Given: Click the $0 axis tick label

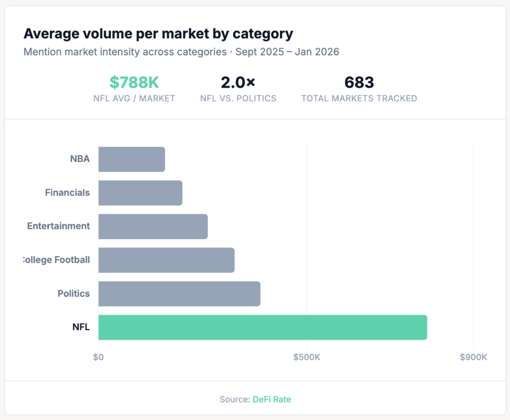Looking at the screenshot, I should [x=99, y=357].
